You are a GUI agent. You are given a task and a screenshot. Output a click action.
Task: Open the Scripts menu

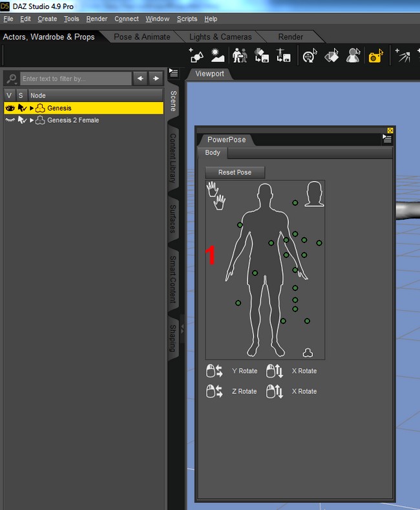point(187,19)
